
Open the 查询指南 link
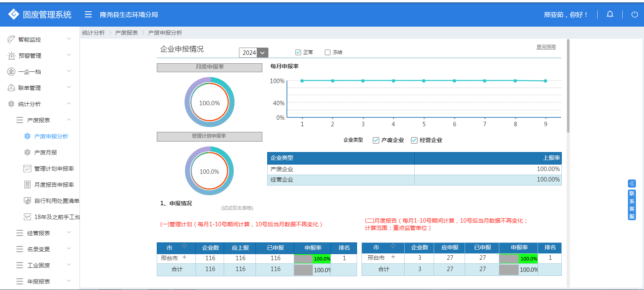click(546, 47)
